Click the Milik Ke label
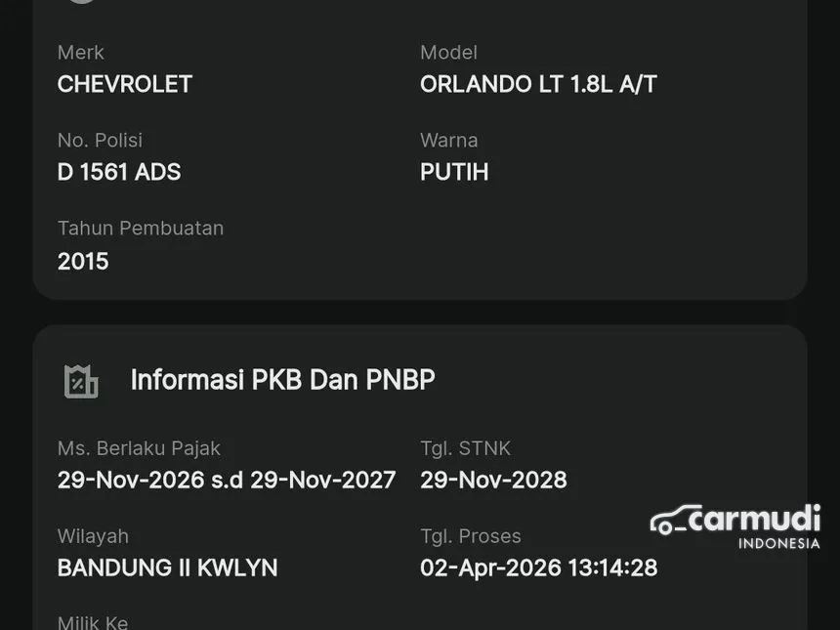The image size is (840, 630). tap(93, 621)
